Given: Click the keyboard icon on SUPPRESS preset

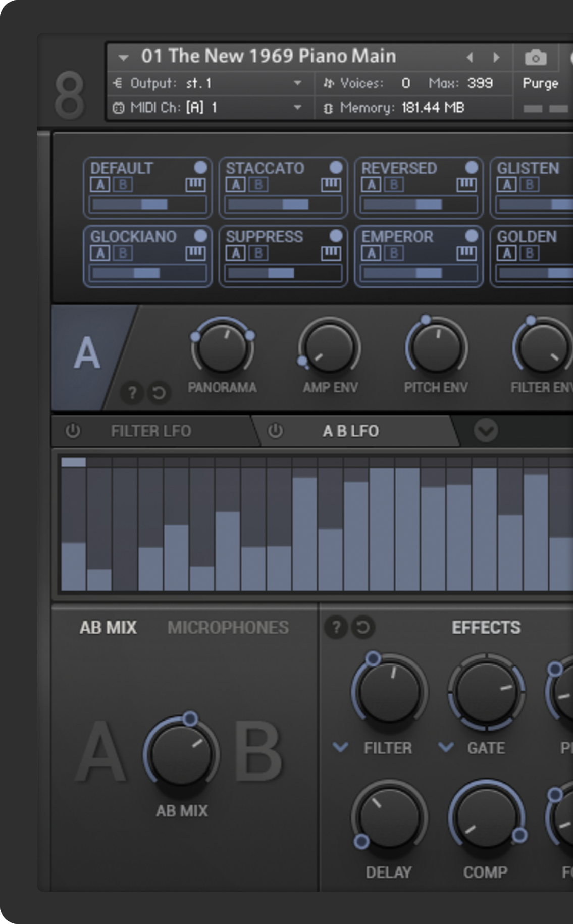Looking at the screenshot, I should pyautogui.click(x=331, y=253).
